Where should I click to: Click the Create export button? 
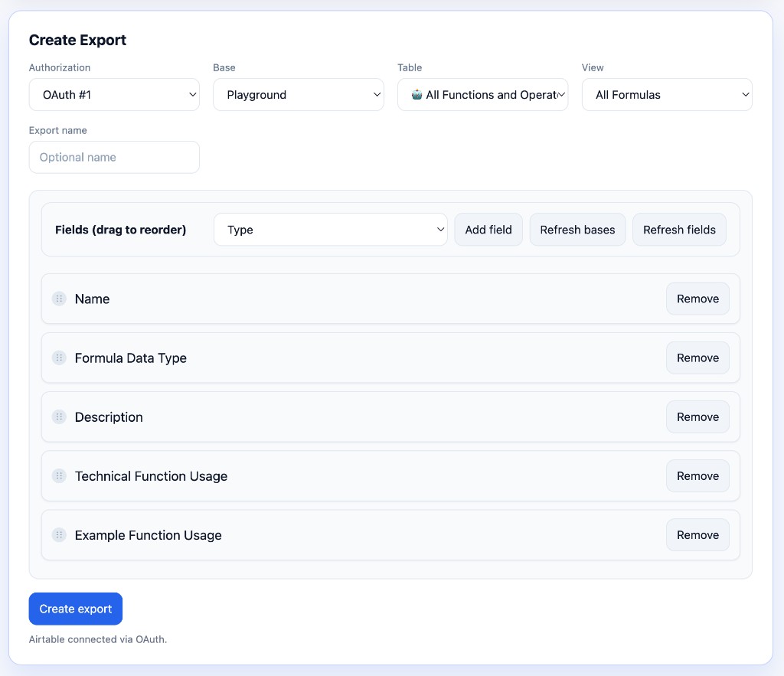coord(75,609)
